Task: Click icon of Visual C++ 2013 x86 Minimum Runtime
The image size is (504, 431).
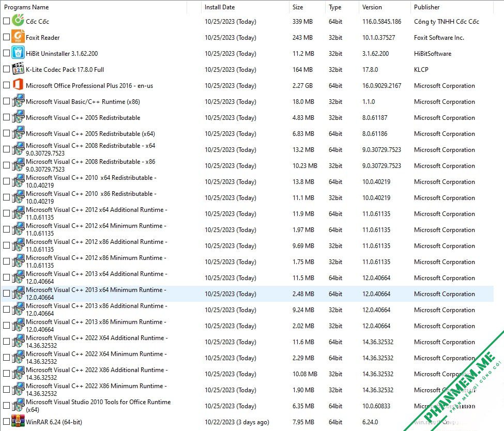Action: click(x=18, y=325)
